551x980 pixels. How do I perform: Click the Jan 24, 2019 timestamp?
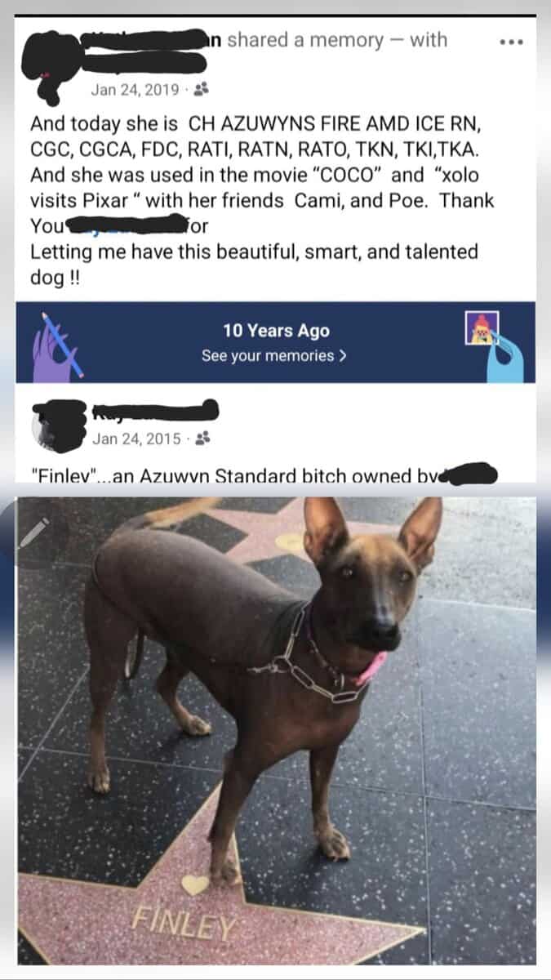point(135,89)
